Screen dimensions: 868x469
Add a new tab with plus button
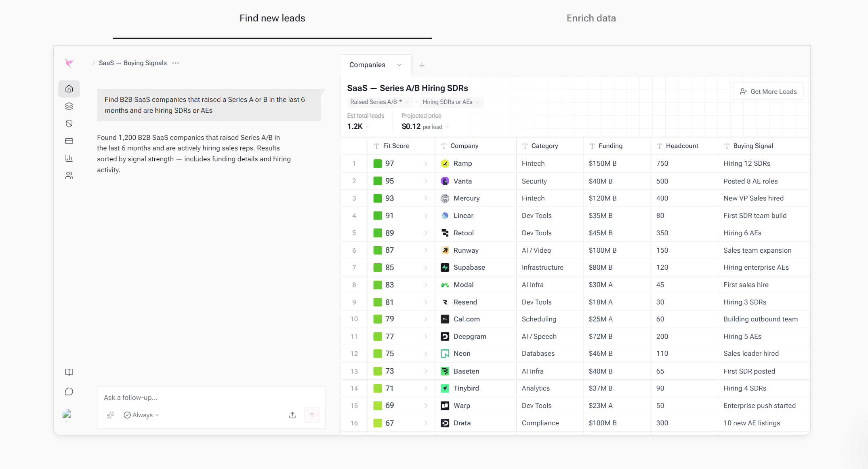[422, 65]
